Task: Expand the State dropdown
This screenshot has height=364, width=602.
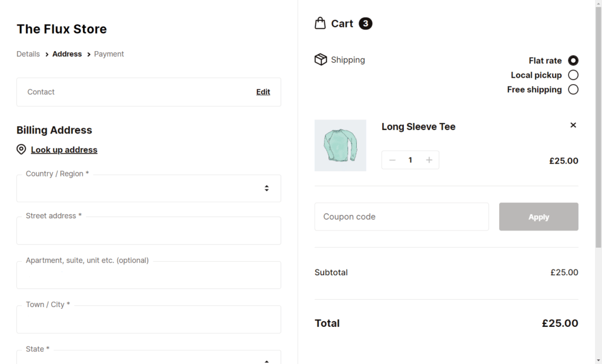Action: (149, 358)
